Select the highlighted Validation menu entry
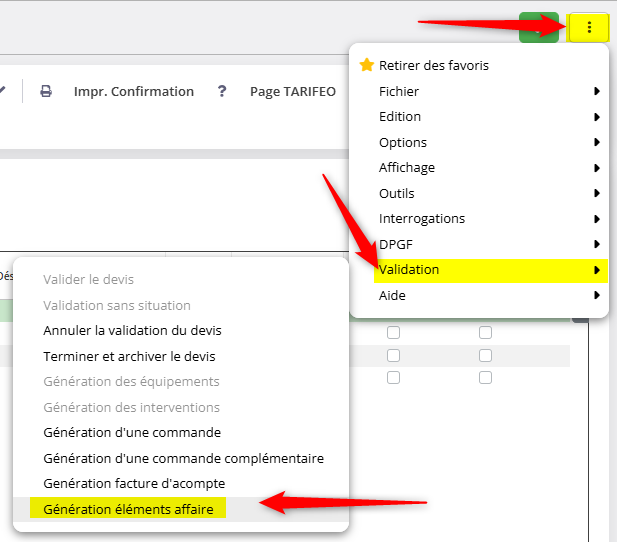Image resolution: width=617 pixels, height=542 pixels. coord(491,270)
